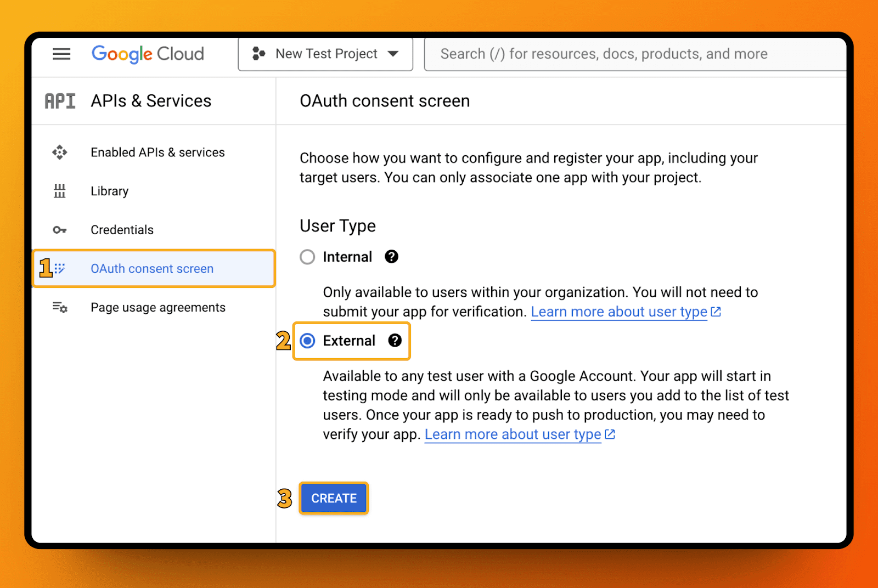
Task: Click the Page usage agreements icon
Action: coord(60,308)
